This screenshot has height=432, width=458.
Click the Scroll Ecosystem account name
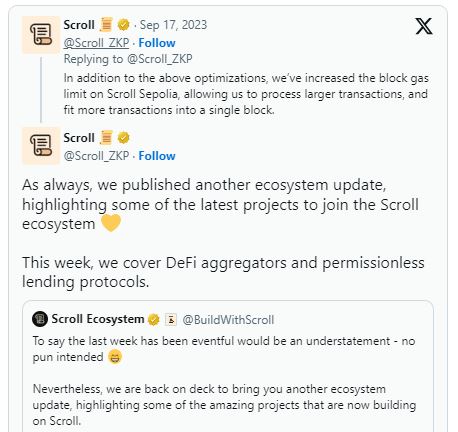pyautogui.click(x=98, y=319)
